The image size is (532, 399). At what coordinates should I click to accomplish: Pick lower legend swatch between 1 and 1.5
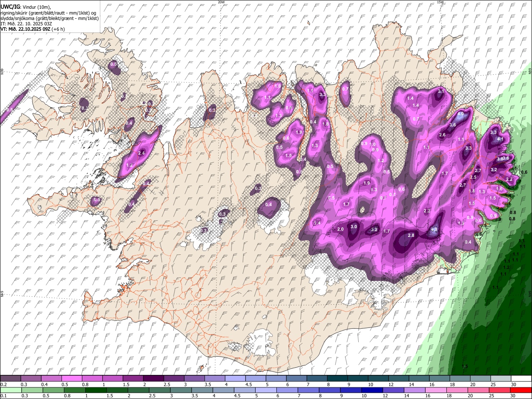coord(96,390)
